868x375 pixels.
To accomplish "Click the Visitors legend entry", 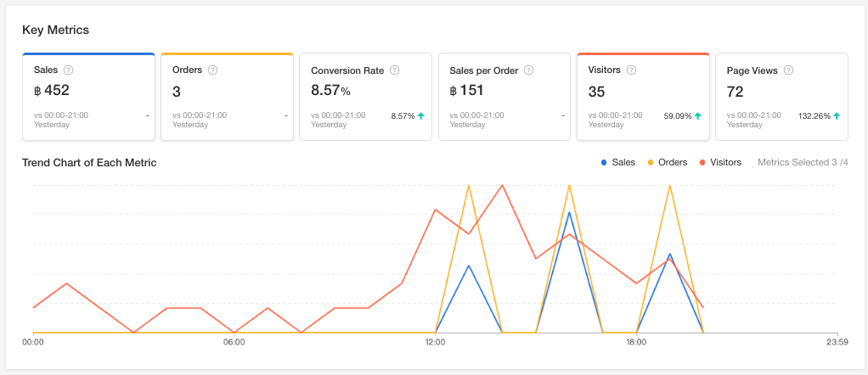I will tap(719, 162).
